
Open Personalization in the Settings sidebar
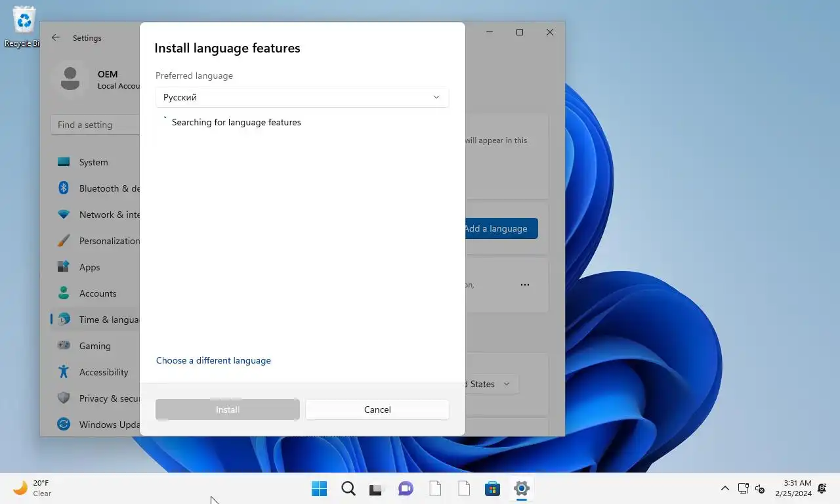point(96,241)
